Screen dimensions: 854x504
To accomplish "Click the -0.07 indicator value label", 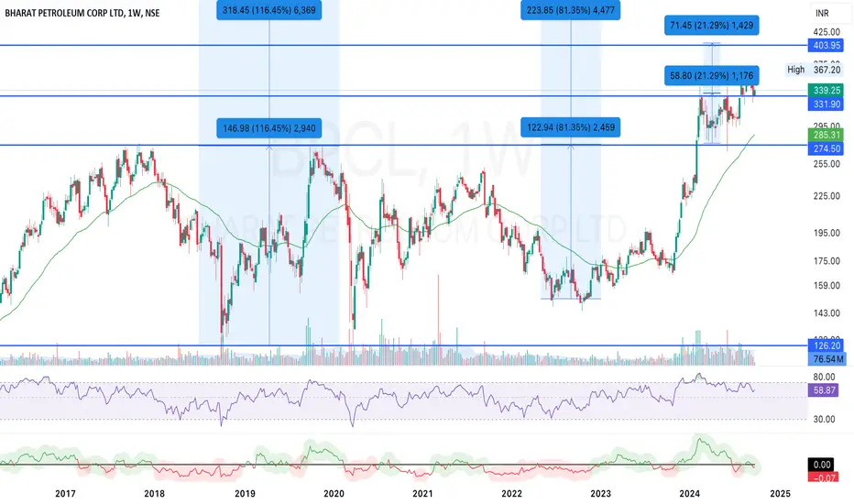I will tap(822, 477).
